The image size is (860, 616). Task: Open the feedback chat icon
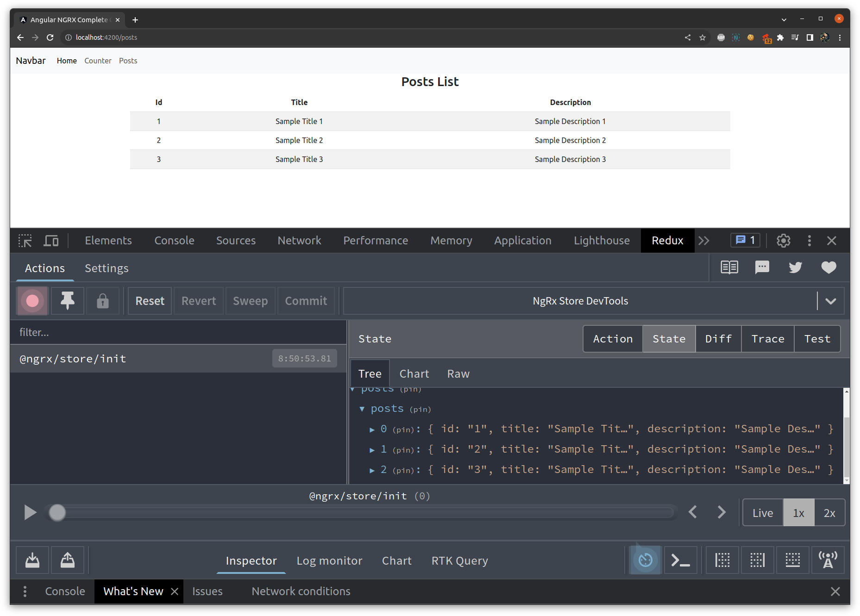[x=762, y=268]
